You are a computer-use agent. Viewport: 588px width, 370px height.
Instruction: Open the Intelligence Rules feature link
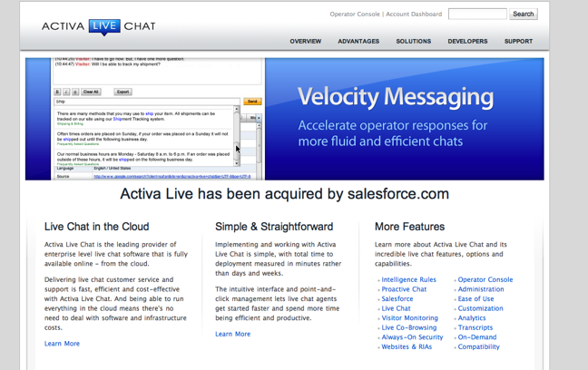[408, 279]
